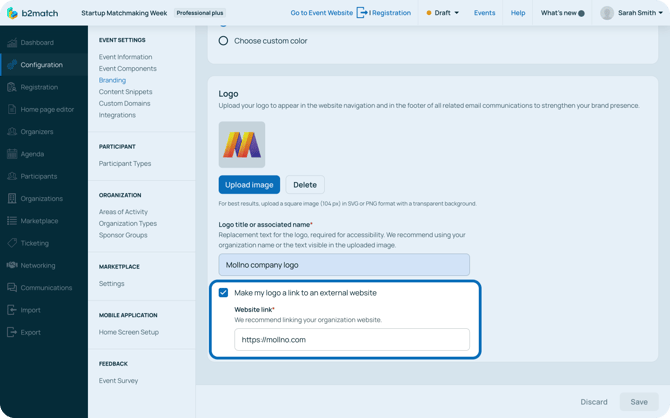This screenshot has width=670, height=418.
Task: Click the Registration sidebar icon
Action: pyautogui.click(x=12, y=87)
